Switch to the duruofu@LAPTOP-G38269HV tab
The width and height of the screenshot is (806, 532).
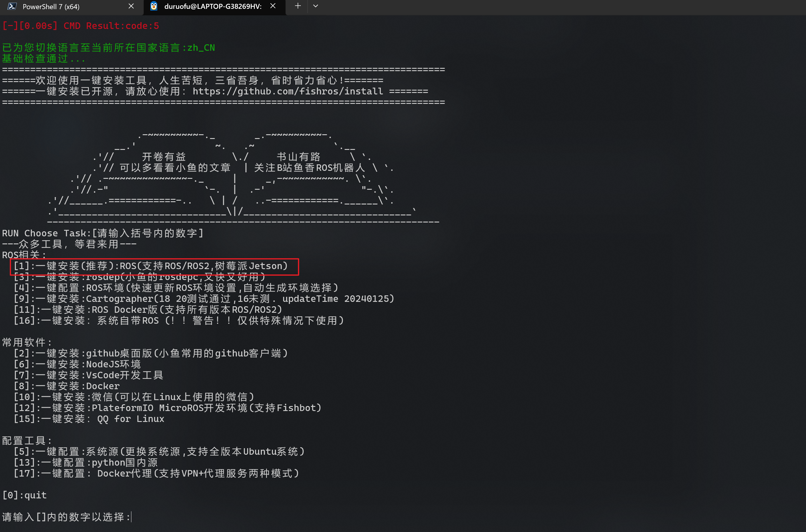tap(213, 6)
